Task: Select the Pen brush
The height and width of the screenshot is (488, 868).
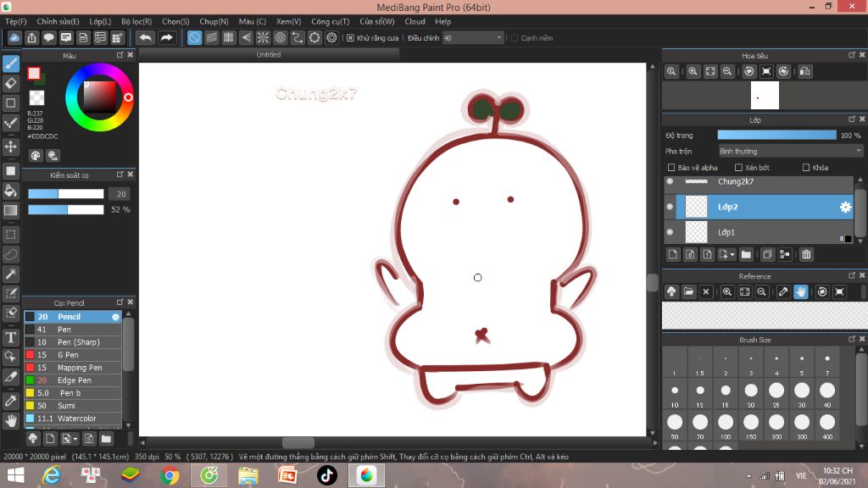Action: click(x=73, y=330)
